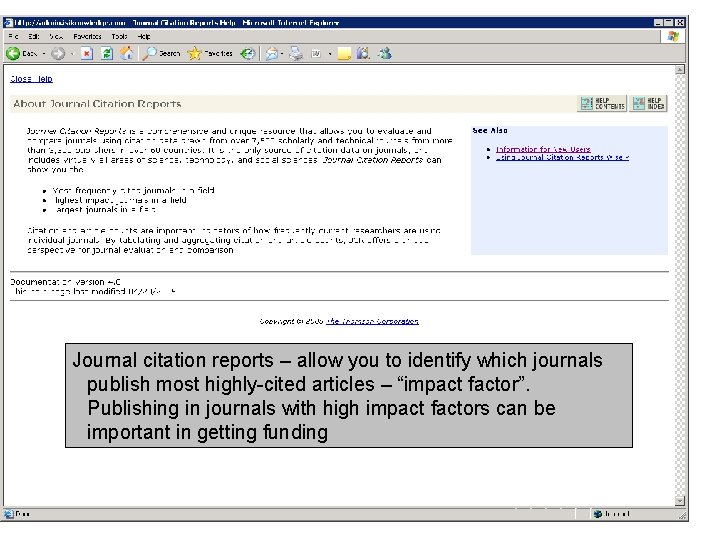Expand the Back button history dropdown

pos(44,54)
